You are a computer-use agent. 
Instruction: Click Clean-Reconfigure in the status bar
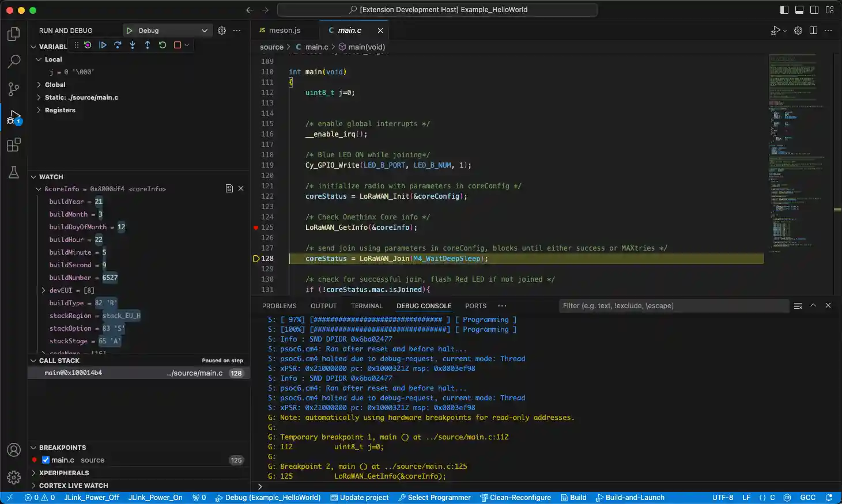516,497
